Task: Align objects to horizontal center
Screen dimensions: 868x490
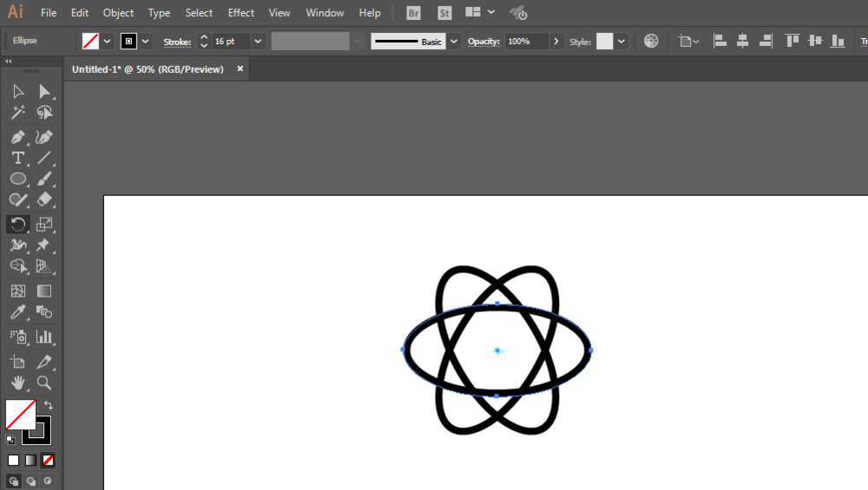Action: pos(742,41)
